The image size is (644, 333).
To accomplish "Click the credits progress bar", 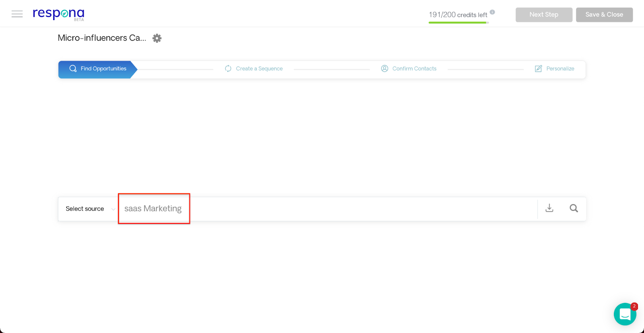I will 459,23.
